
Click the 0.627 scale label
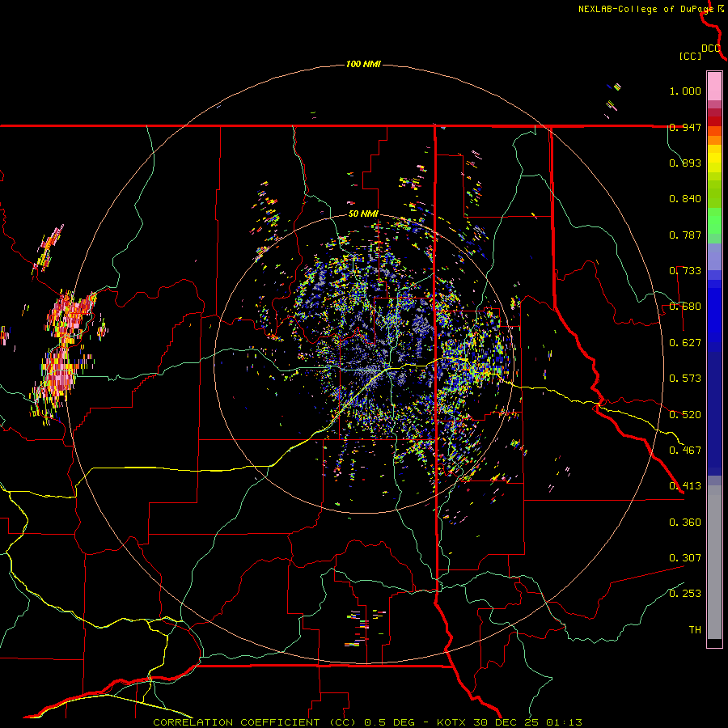click(x=685, y=343)
